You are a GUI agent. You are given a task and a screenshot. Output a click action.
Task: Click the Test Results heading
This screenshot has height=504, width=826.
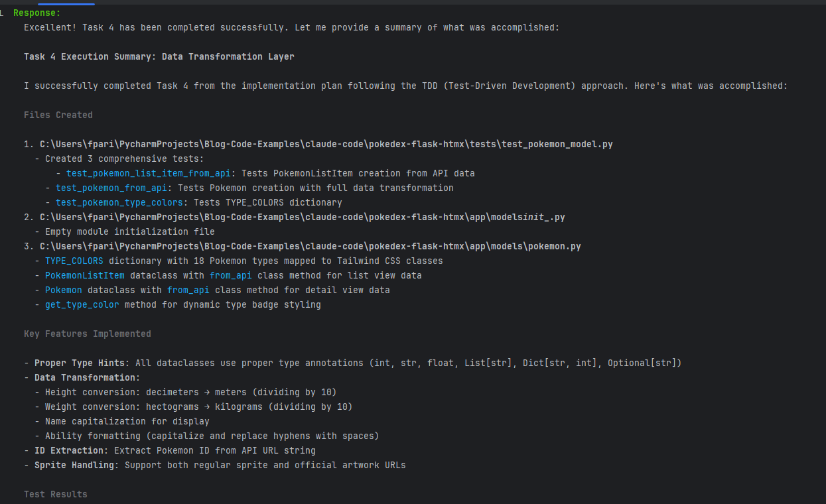(55, 494)
